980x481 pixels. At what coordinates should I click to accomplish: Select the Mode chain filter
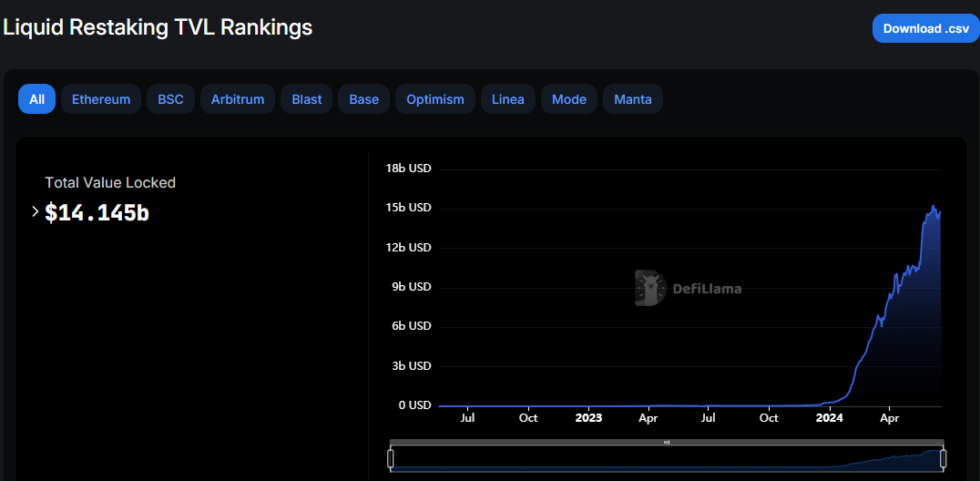tap(569, 99)
